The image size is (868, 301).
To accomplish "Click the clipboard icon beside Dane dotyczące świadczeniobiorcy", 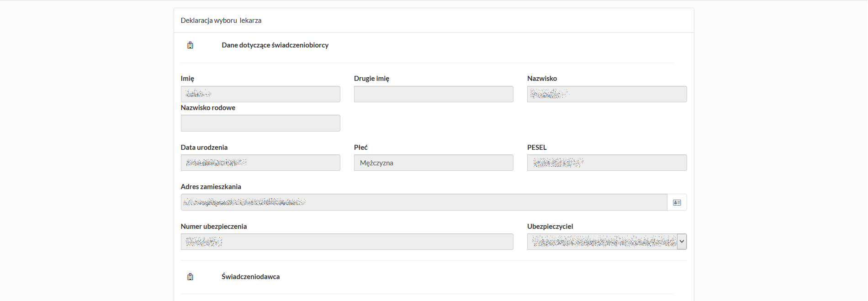I will [191, 45].
